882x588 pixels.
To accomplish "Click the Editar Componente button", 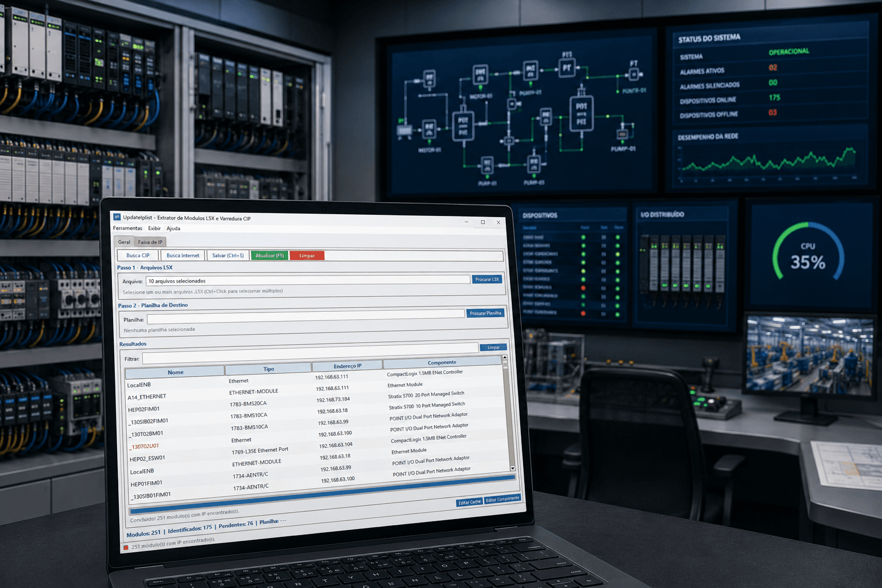I will click(502, 499).
